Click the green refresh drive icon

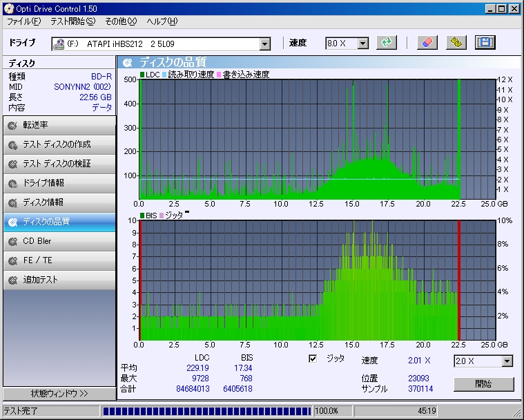tap(387, 43)
